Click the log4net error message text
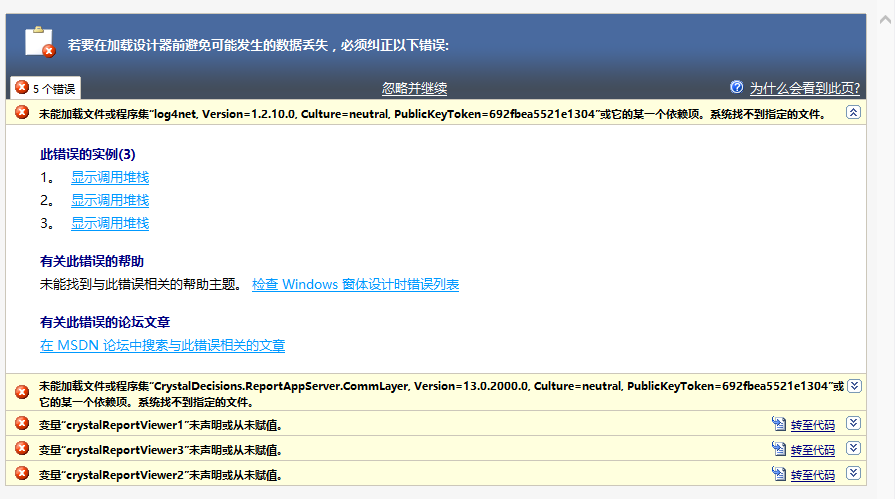 point(432,114)
